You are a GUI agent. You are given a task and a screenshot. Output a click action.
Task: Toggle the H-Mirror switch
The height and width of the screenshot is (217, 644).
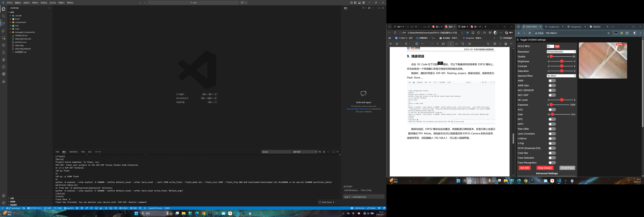pyautogui.click(x=552, y=139)
